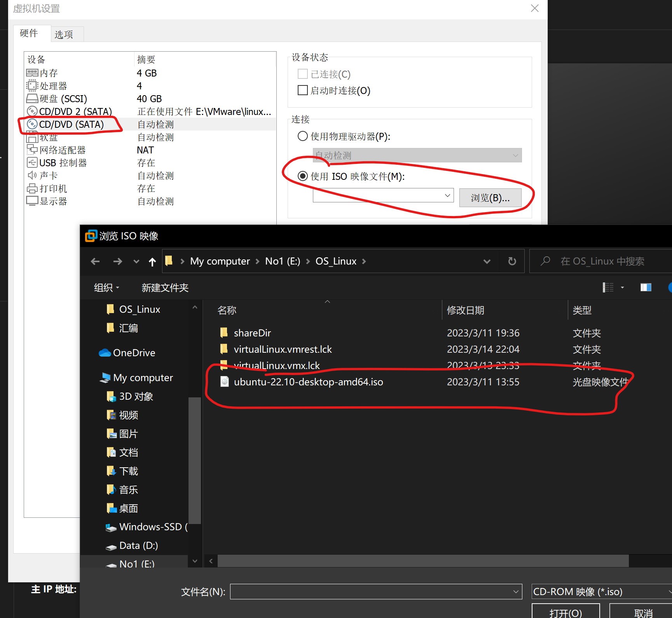Toggle the preview pane icon

coord(646,287)
